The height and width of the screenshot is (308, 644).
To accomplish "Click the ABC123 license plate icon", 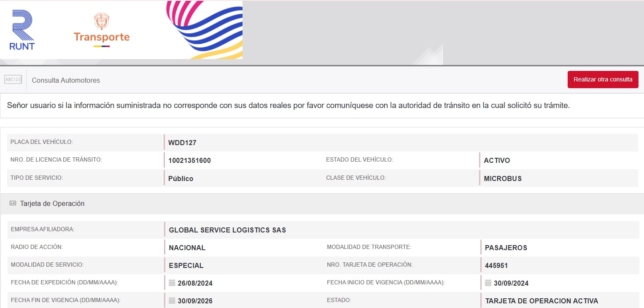I will coord(13,79).
